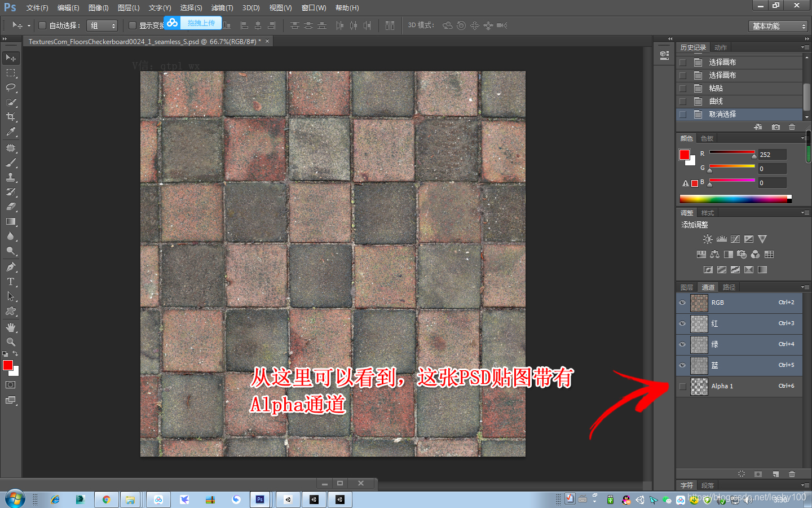Load channel as selection icon
This screenshot has height=508, width=812.
[742, 474]
